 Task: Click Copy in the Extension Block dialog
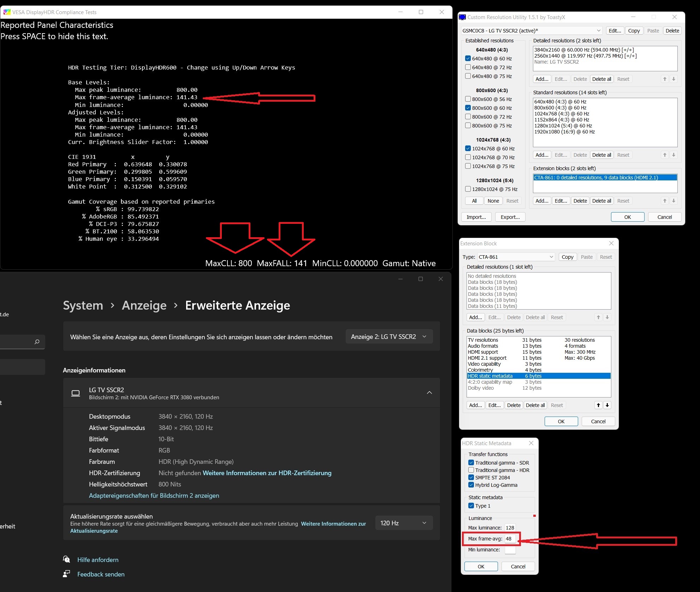[x=568, y=257]
